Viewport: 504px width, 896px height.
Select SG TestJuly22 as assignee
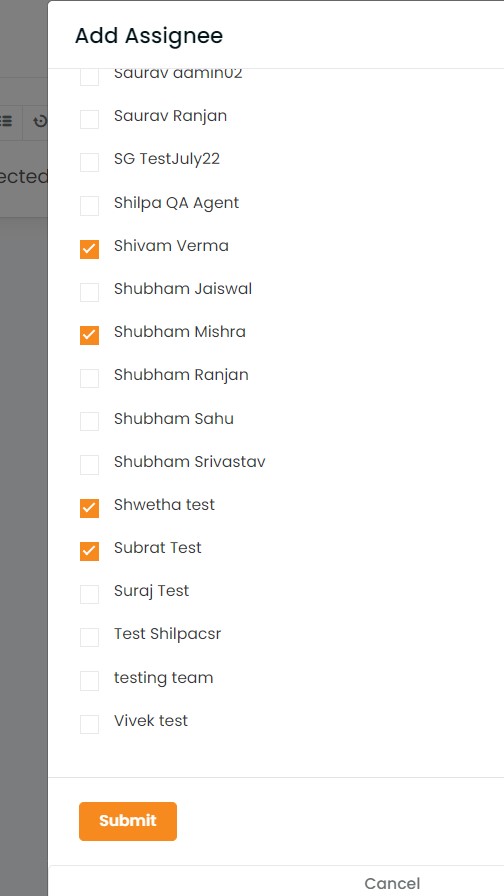point(89,162)
